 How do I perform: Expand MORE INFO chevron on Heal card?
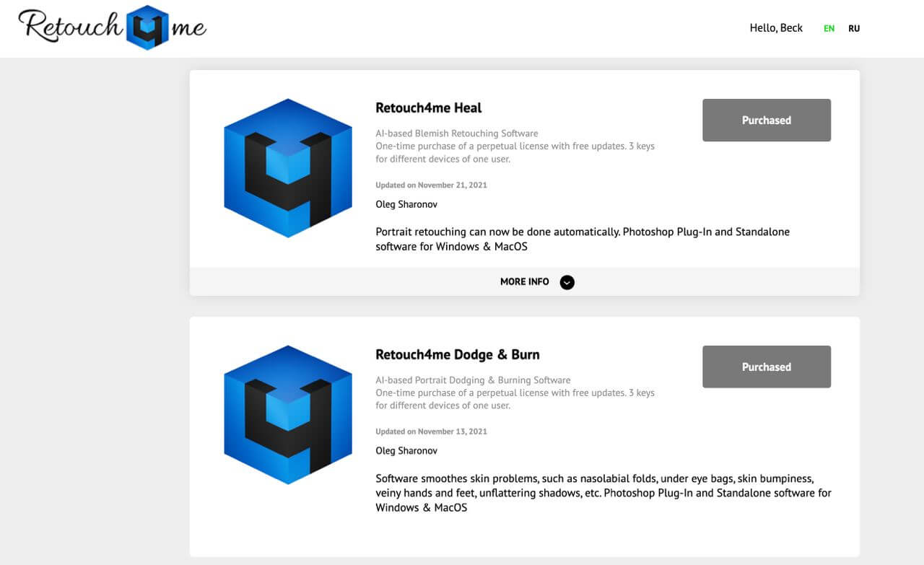567,282
